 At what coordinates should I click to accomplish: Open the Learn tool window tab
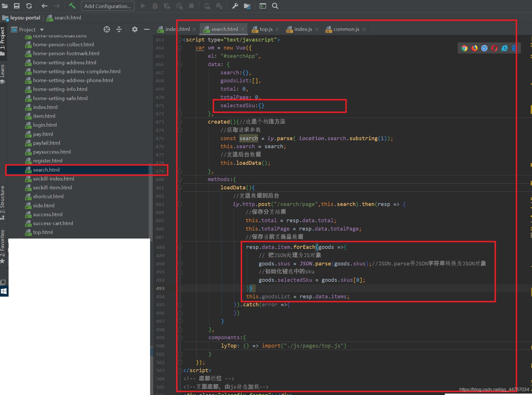3,74
